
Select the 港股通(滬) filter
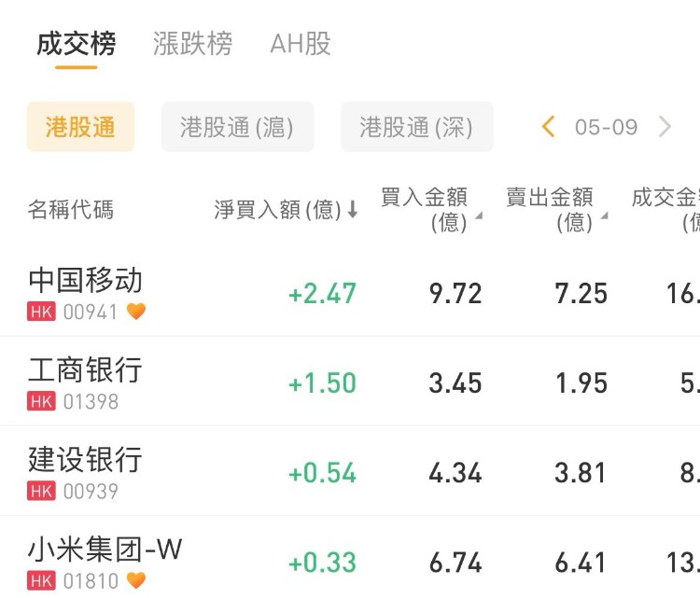237,127
